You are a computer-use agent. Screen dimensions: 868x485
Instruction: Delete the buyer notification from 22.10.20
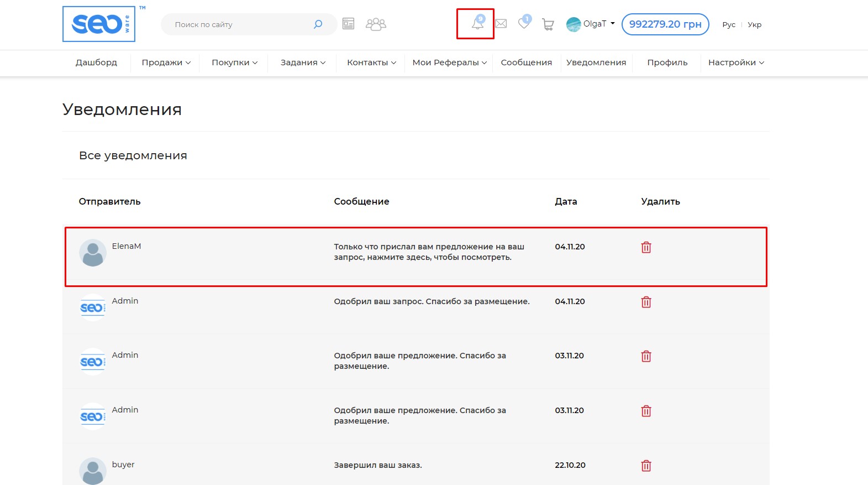[x=646, y=466]
